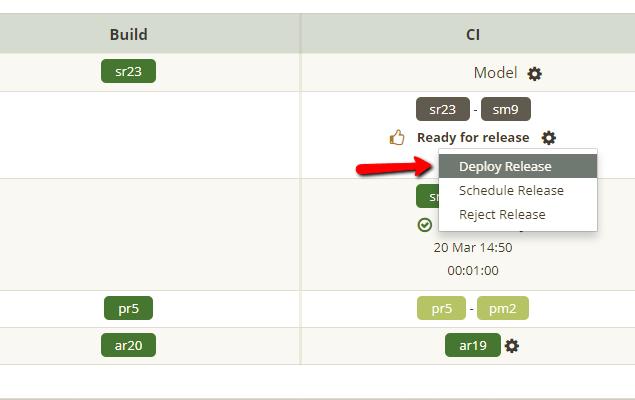This screenshot has height=400, width=635.
Task: Open the pm2 badge
Action: (503, 309)
